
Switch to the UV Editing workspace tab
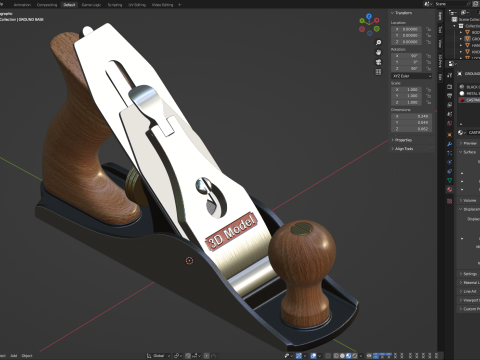[x=137, y=5]
